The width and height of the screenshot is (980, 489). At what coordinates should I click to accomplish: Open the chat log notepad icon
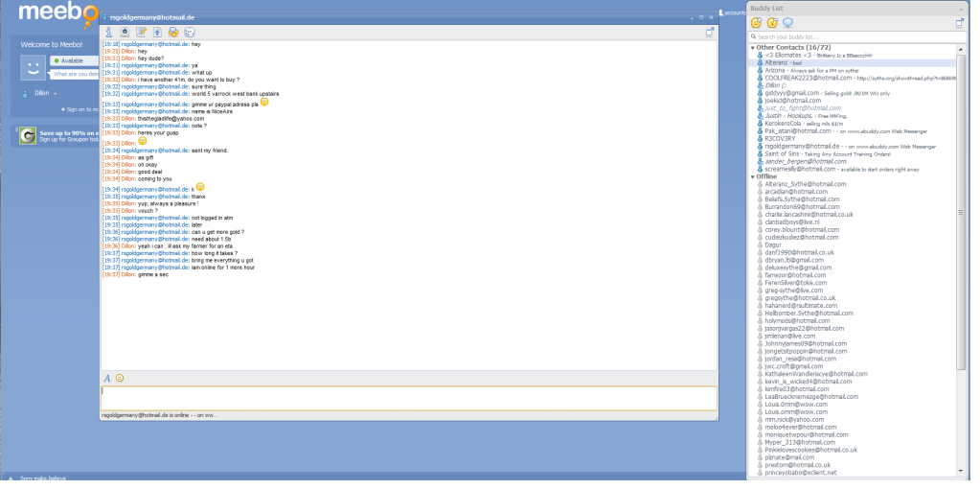click(141, 32)
